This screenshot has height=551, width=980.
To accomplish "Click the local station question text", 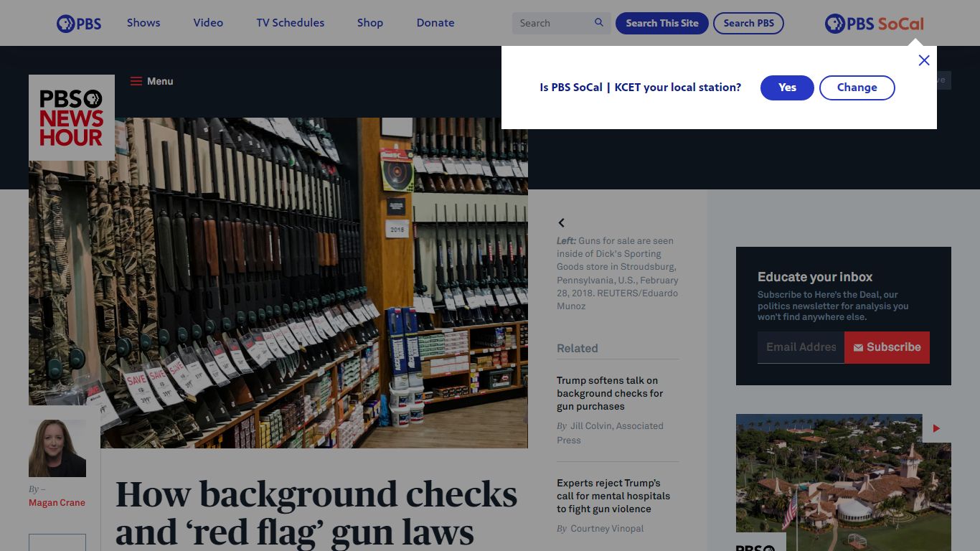I will (641, 88).
